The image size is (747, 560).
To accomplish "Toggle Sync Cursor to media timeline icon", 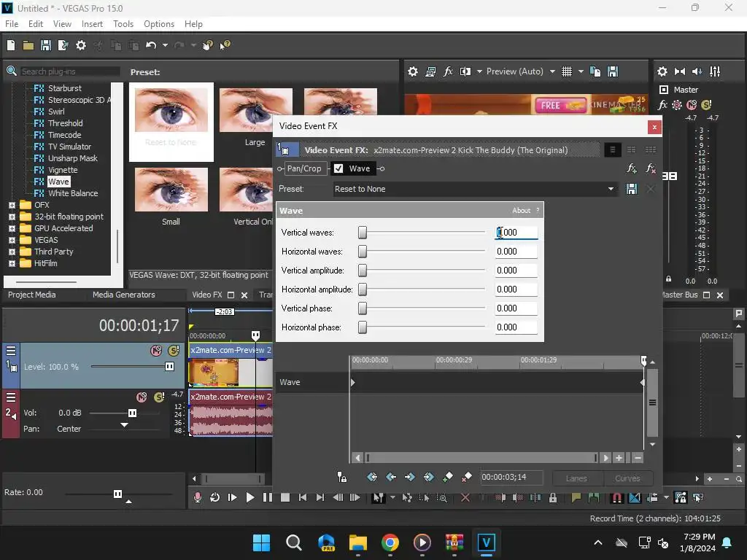I will coord(341,477).
